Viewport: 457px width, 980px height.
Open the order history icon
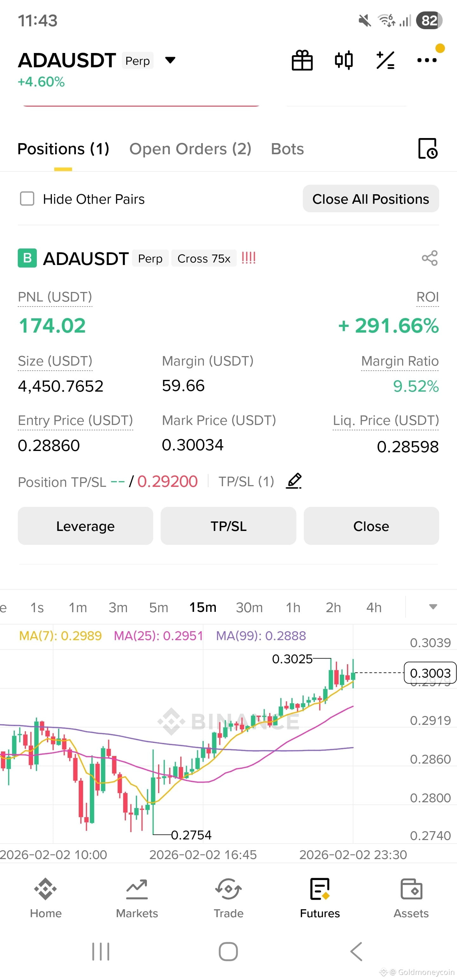pyautogui.click(x=428, y=149)
